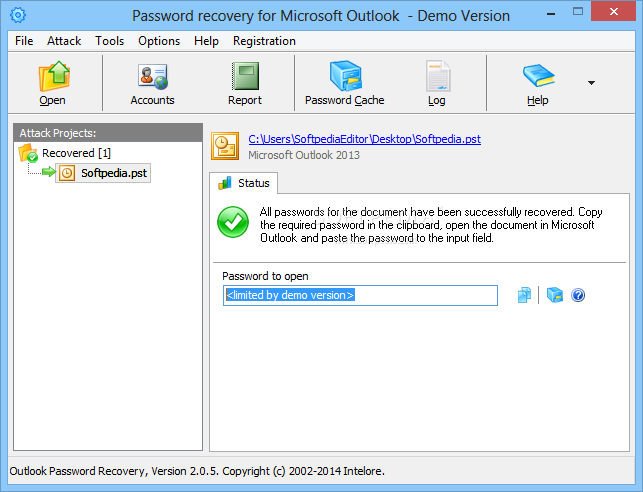Viewport: 643px width, 492px height.
Task: Save password to cache icon
Action: pos(555,295)
